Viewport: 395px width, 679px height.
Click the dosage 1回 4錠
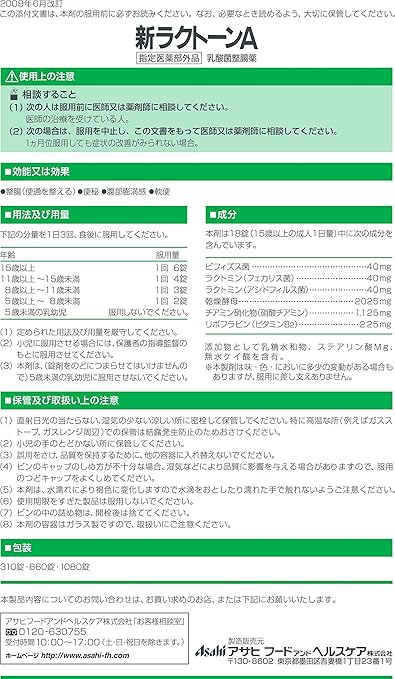coord(171,279)
